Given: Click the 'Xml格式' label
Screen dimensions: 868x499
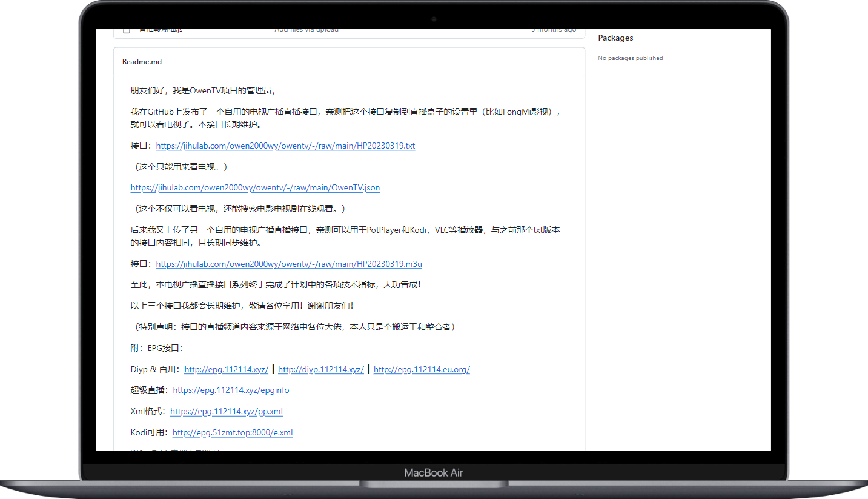Looking at the screenshot, I should [148, 411].
